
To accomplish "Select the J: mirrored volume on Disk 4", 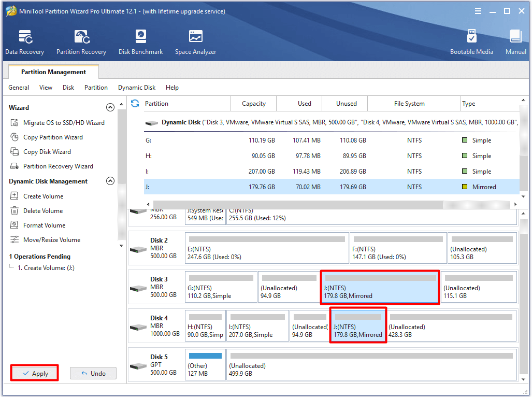I will click(358, 326).
